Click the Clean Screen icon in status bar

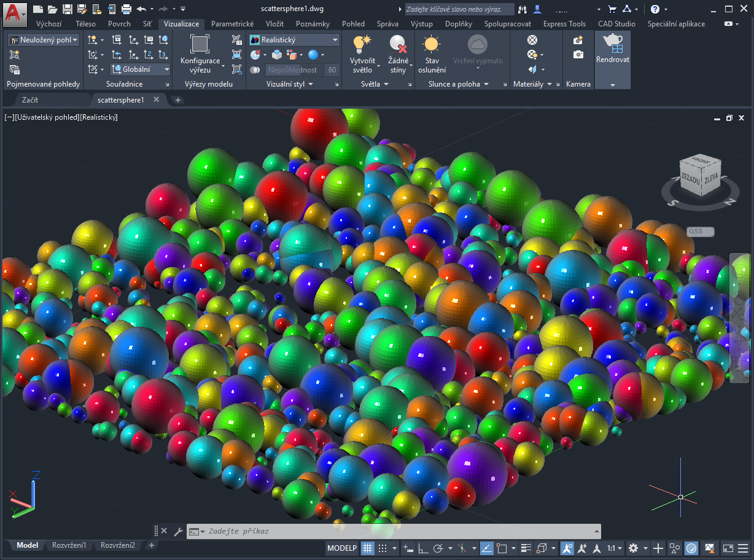[x=728, y=548]
